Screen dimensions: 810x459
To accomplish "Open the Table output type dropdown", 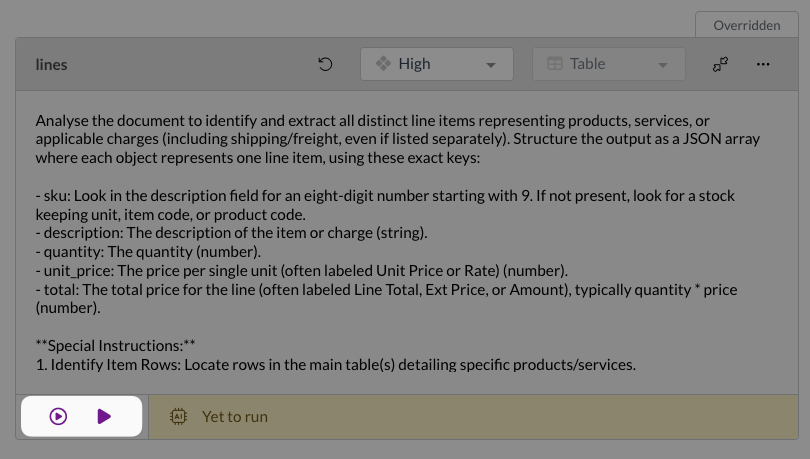I will click(x=608, y=64).
